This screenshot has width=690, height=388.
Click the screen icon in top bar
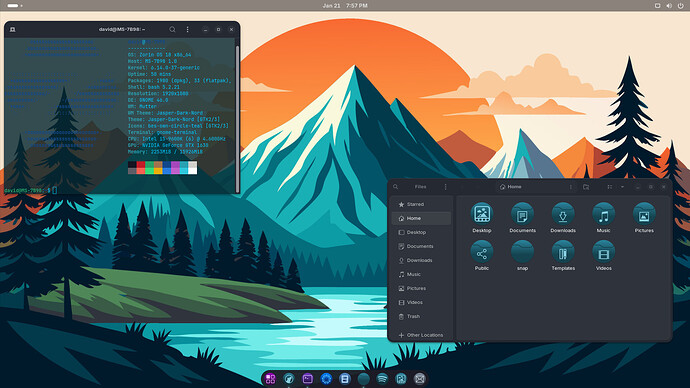[x=657, y=6]
